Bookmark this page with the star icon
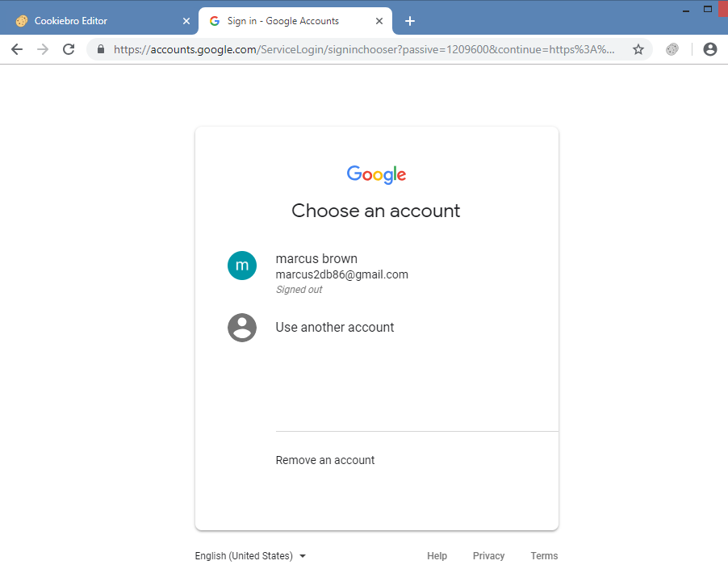The width and height of the screenshot is (728, 569). (638, 49)
